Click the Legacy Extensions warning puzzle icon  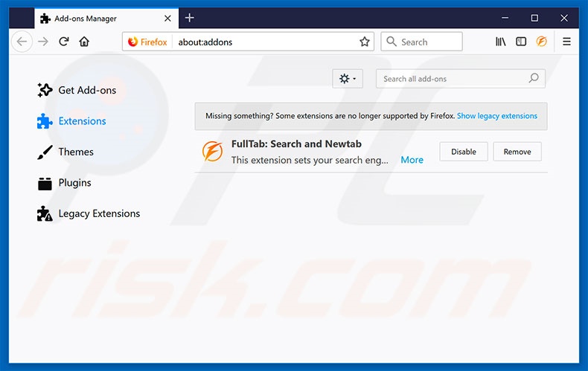[45, 213]
